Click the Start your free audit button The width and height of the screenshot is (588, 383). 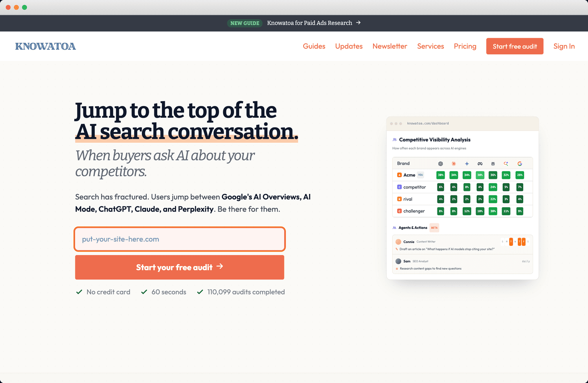click(x=180, y=267)
